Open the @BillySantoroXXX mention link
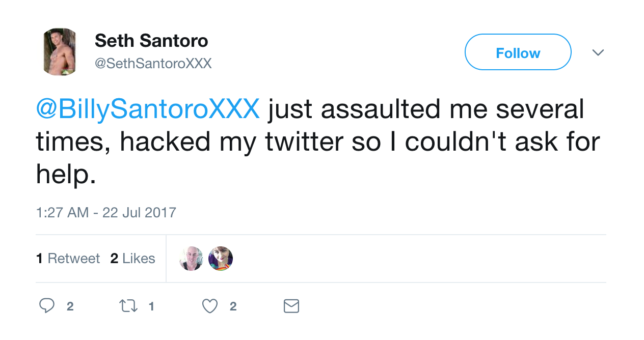The width and height of the screenshot is (644, 340). [x=148, y=110]
